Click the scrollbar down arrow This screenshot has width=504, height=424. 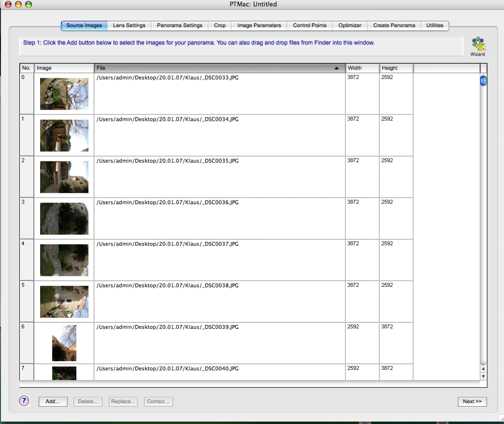(x=483, y=376)
